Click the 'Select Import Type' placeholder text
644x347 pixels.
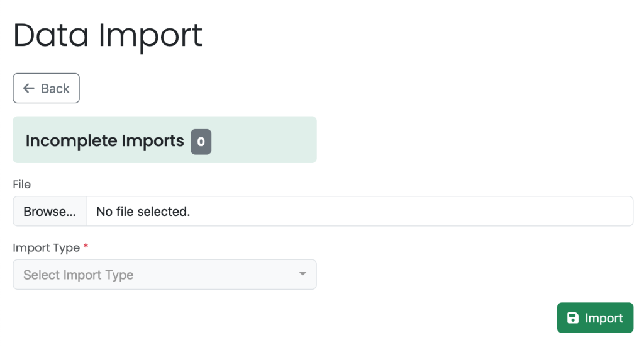click(x=79, y=275)
